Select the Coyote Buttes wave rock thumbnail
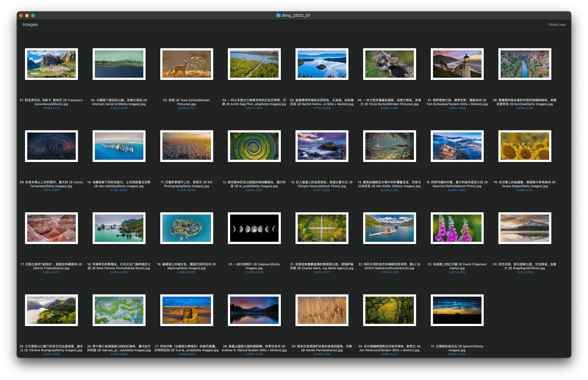This screenshot has width=588, height=380. point(51,228)
